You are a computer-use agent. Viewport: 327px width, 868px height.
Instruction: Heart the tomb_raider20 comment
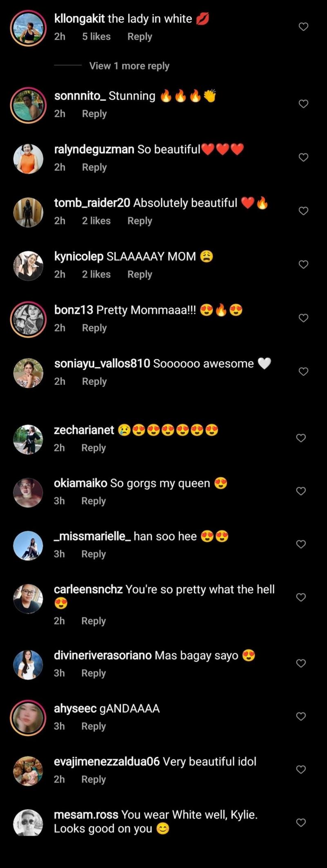(303, 211)
